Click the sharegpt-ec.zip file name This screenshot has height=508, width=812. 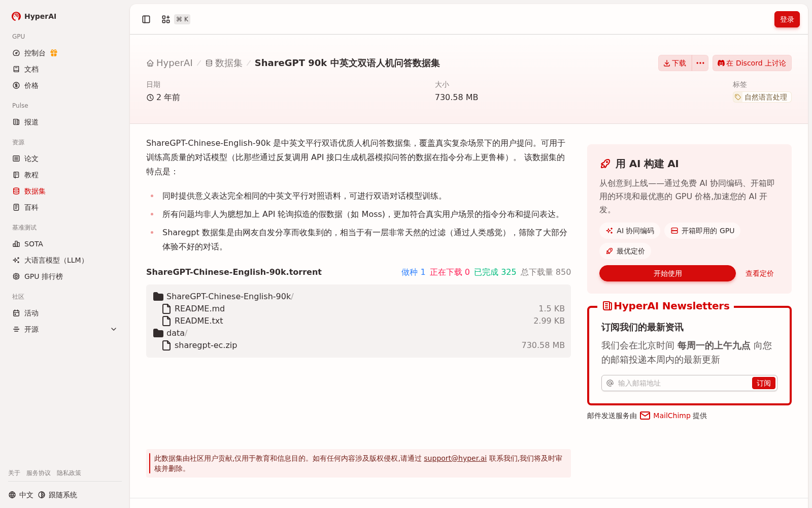point(206,345)
